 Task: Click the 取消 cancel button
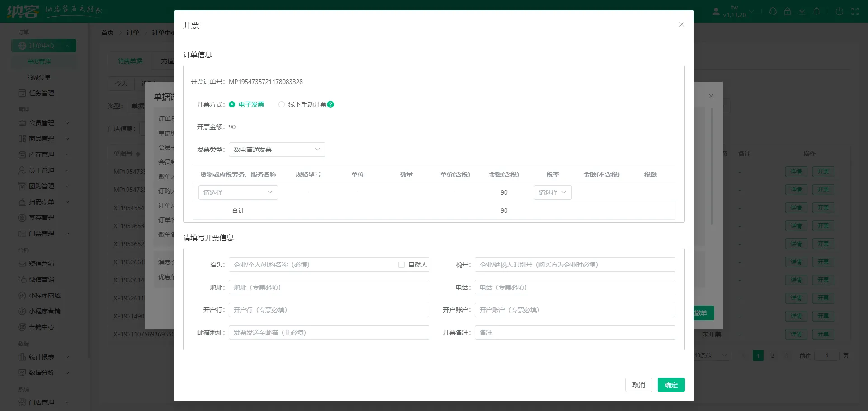coord(638,385)
